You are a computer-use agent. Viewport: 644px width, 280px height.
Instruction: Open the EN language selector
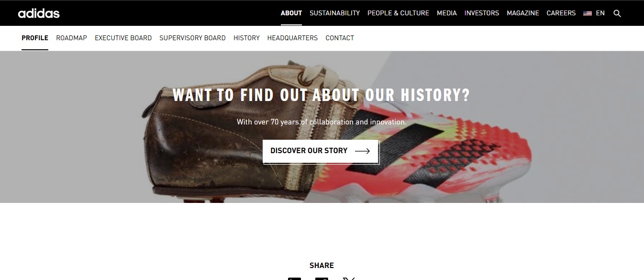pos(600,13)
